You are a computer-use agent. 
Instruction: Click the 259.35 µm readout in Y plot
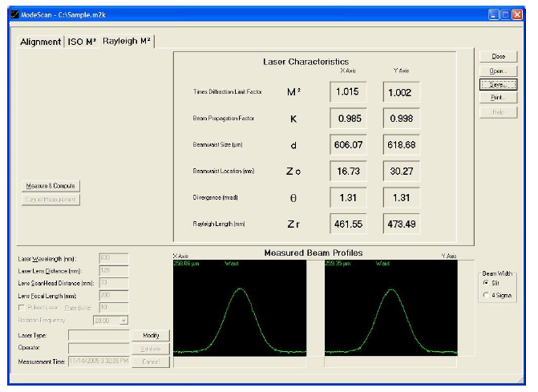pyautogui.click(x=338, y=264)
